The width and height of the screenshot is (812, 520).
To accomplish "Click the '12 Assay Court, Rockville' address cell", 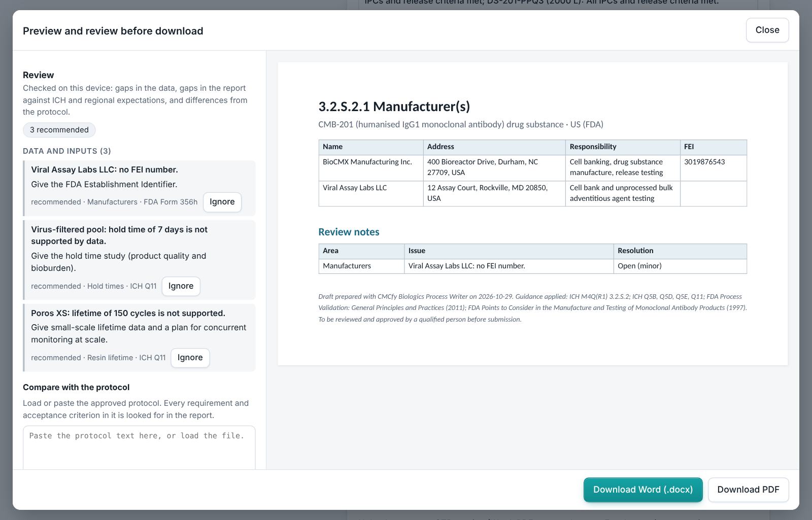I will click(x=494, y=193).
